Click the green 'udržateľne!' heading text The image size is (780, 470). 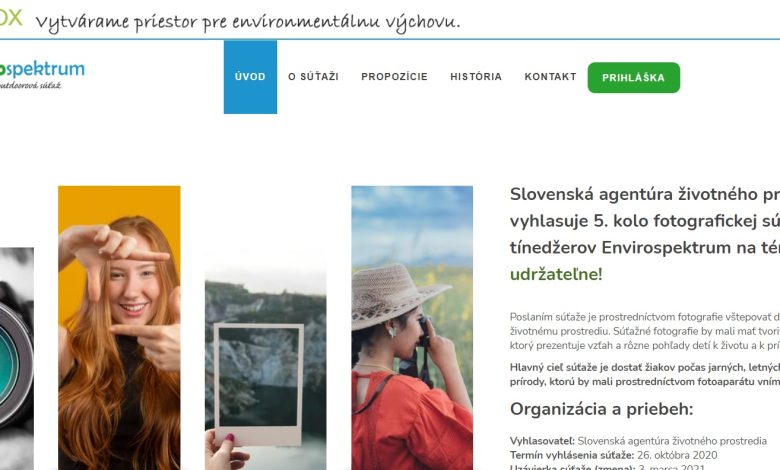(556, 274)
